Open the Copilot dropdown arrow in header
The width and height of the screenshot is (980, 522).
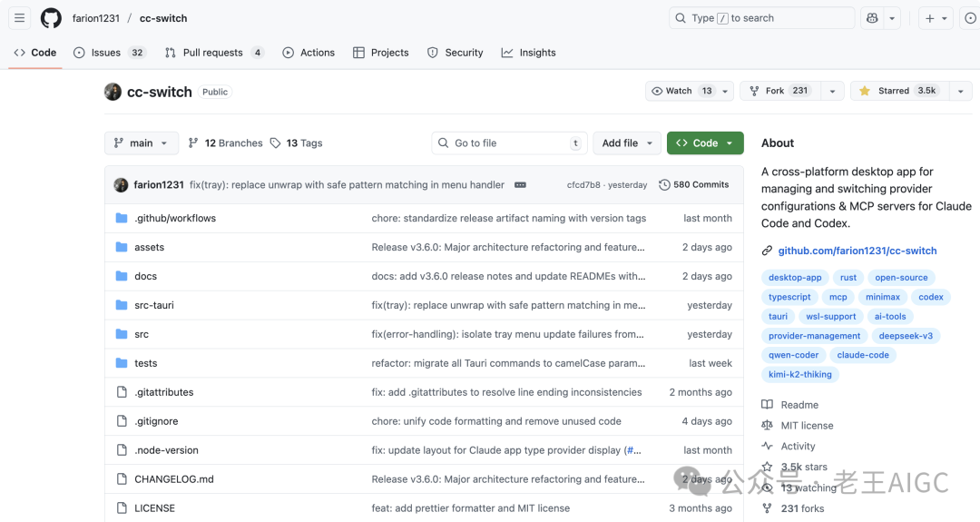coord(892,18)
